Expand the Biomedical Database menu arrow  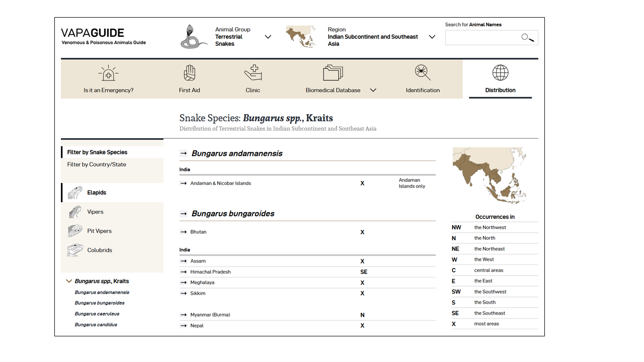373,90
